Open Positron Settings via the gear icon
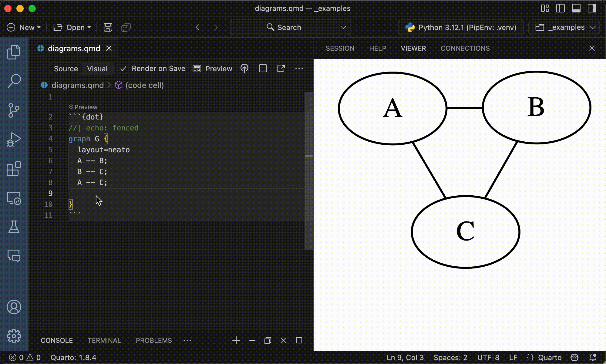Image resolution: width=606 pixels, height=364 pixels. [14, 335]
